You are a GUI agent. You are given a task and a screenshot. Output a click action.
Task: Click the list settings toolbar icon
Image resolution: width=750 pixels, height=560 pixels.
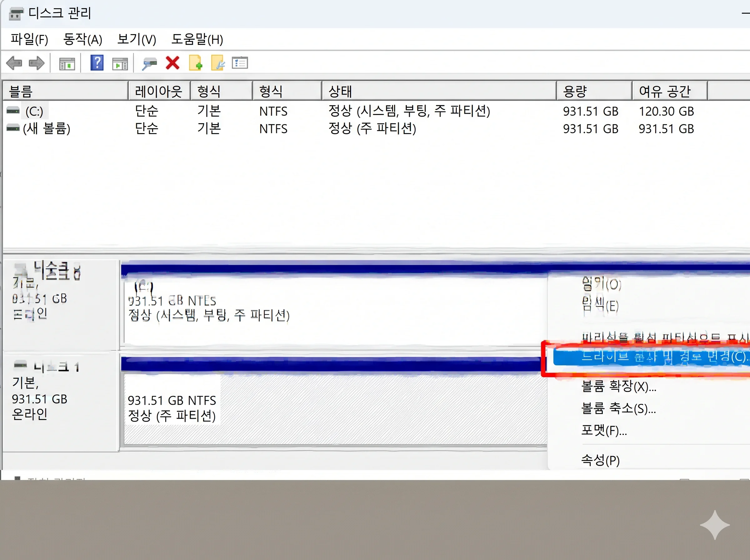[240, 63]
